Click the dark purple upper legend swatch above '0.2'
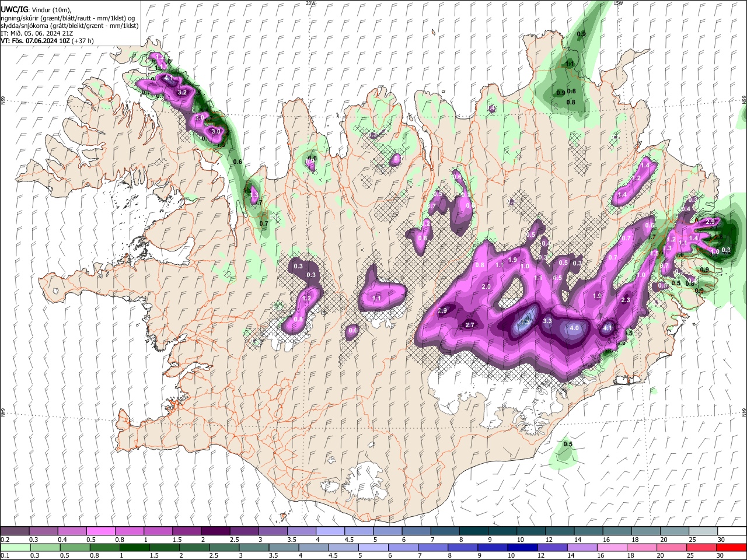 [15, 531]
